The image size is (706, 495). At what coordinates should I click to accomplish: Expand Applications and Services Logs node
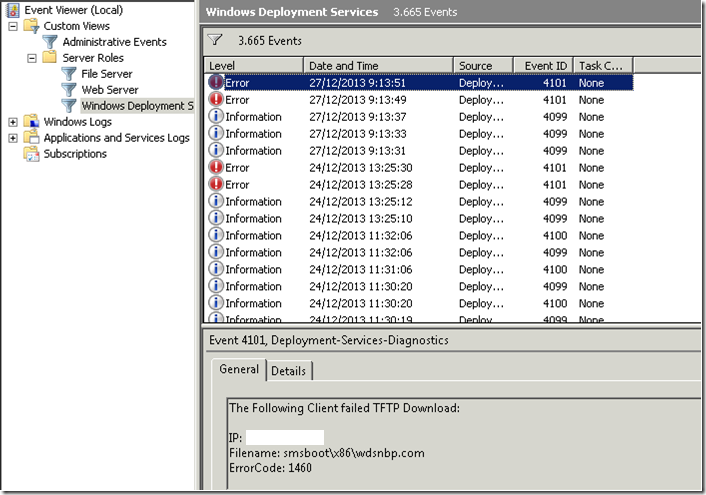click(x=13, y=138)
